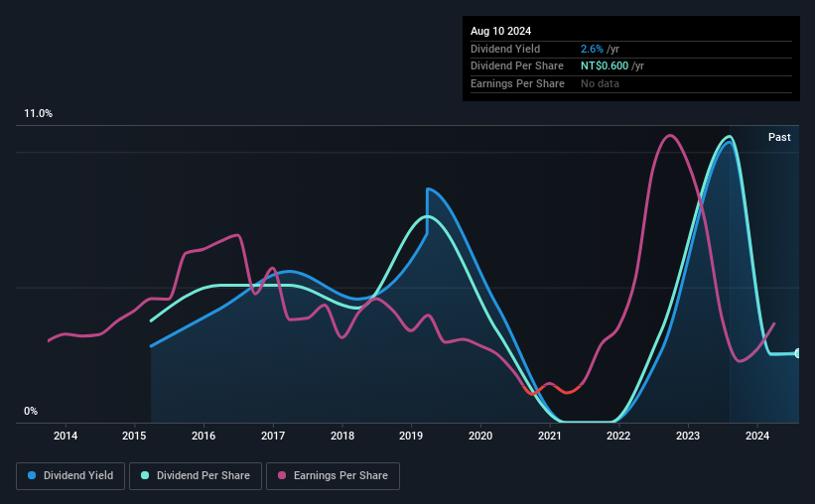Click the pink Earnings Per Share legend dot

(x=282, y=475)
